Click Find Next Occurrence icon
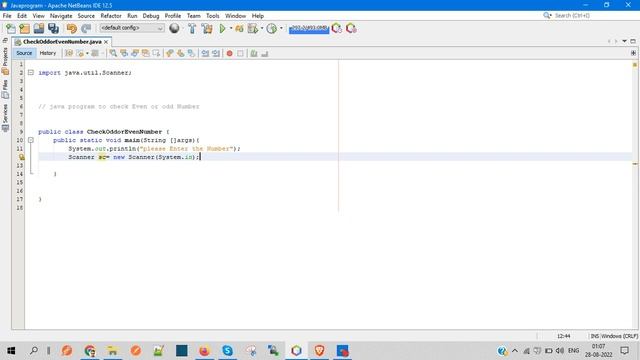Viewport: 640px width, 360px height. 134,53
